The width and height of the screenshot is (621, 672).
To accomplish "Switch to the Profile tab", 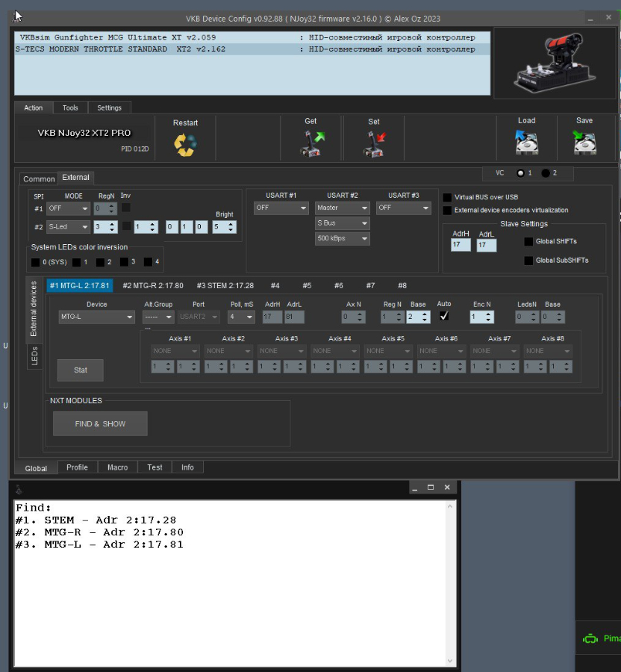I will point(77,467).
